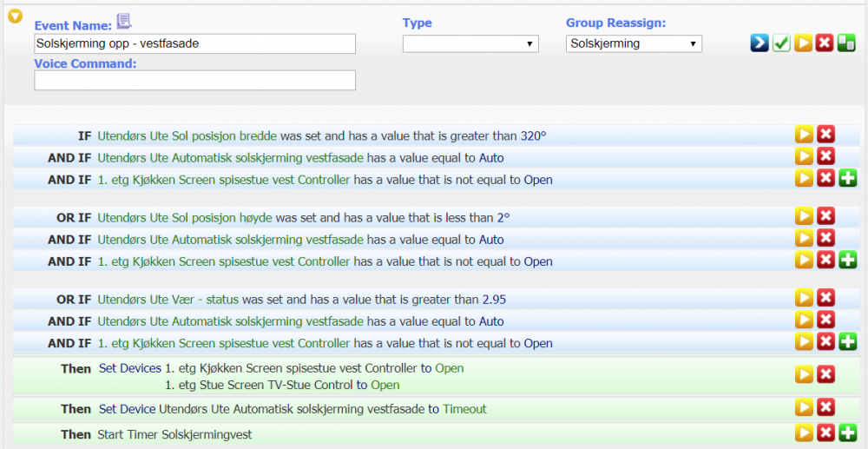Delete the Sol posisjon bredde condition

(825, 135)
